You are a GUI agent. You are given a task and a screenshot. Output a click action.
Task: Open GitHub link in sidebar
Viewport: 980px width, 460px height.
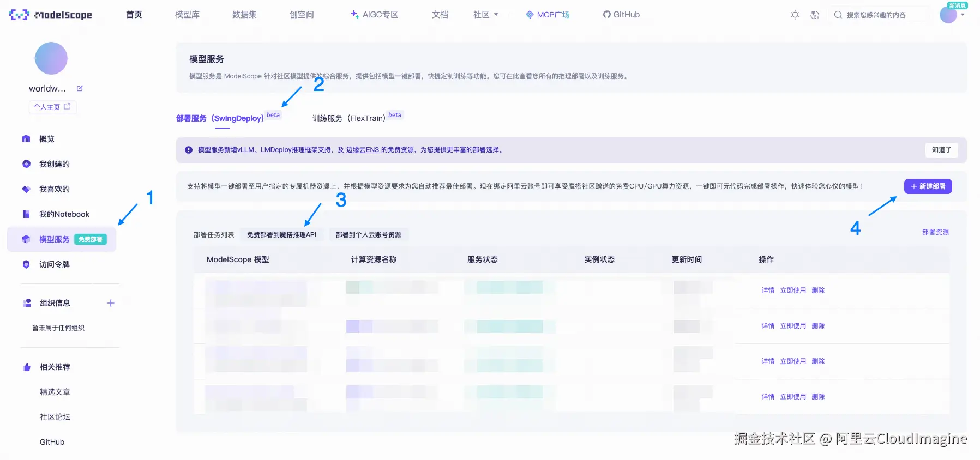pyautogui.click(x=52, y=442)
